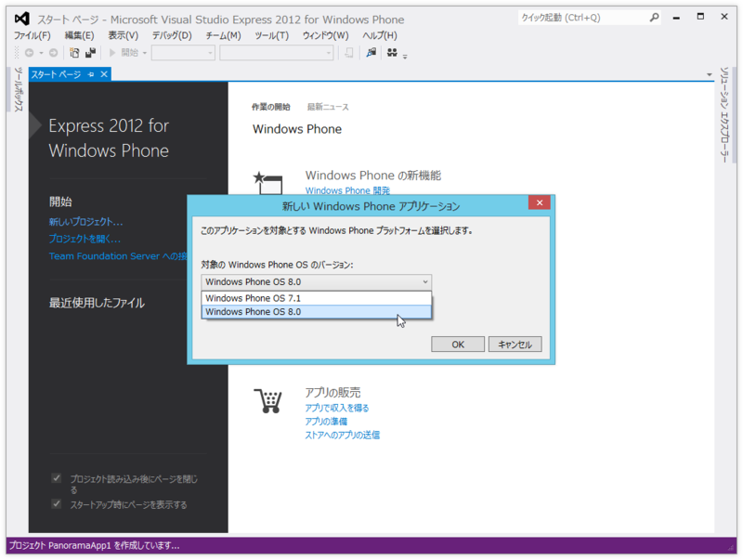This screenshot has width=743, height=560.
Task: Open the toolbar overflow options arrow
Action: click(x=405, y=57)
